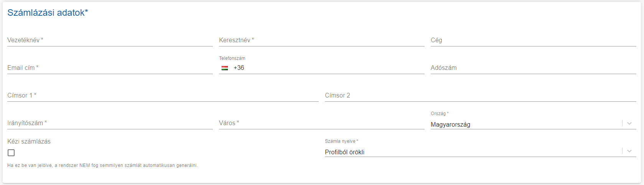Click the helper text about automatic invoice generation
Viewport: 644px width, 185px height.
[x=102, y=165]
